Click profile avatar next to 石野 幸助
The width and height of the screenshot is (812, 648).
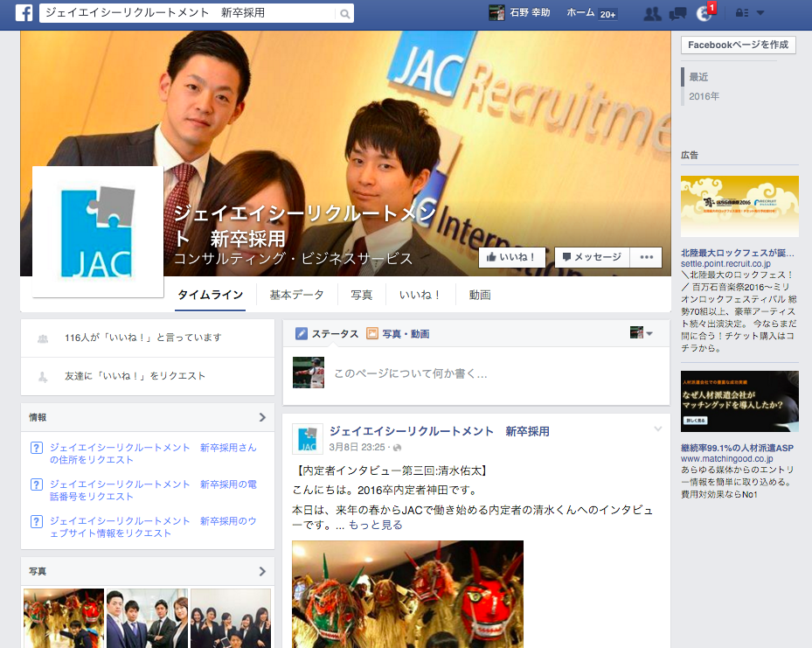pos(496,13)
